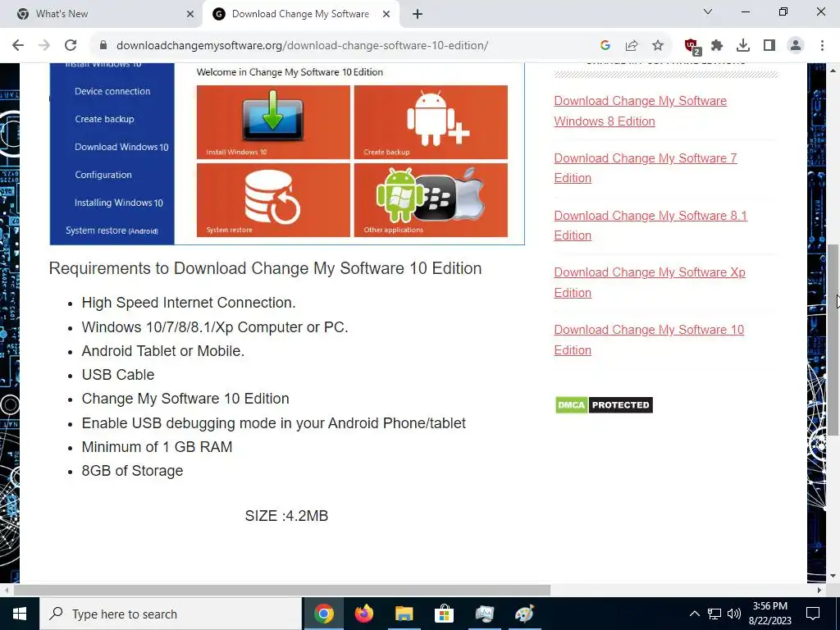Select Download Windows 10 sidebar entry
840x630 pixels.
(x=121, y=147)
